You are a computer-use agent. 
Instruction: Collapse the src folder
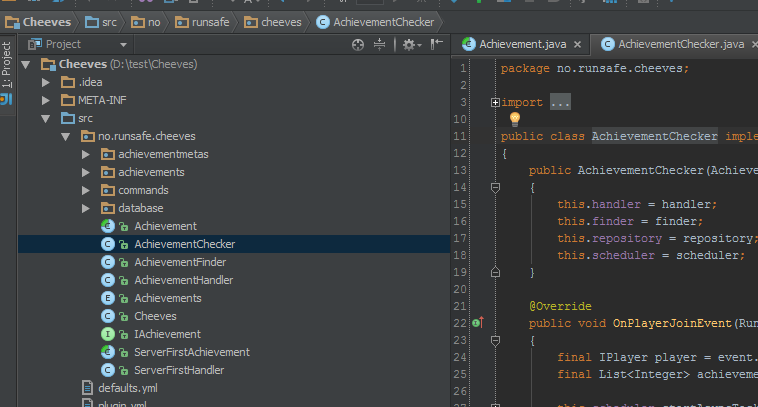(x=46, y=118)
